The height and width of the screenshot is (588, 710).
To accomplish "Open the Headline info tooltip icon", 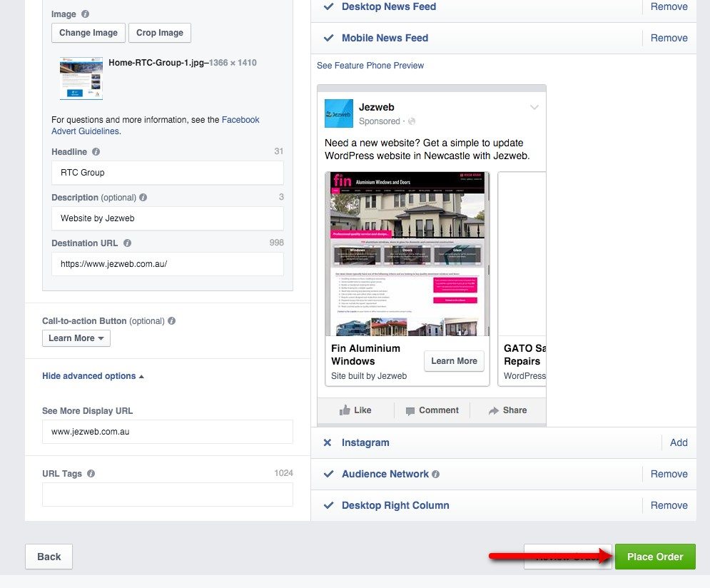I will pos(96,151).
